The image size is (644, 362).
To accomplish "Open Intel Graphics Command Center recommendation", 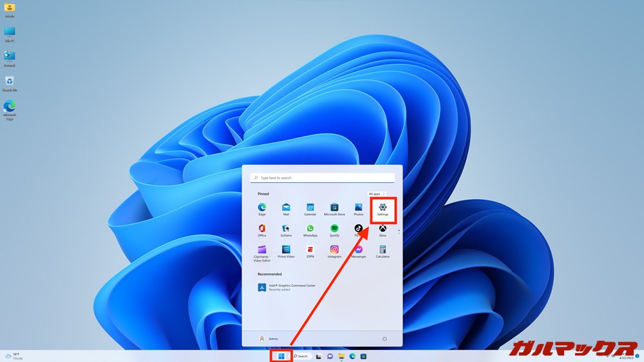I will (x=287, y=287).
